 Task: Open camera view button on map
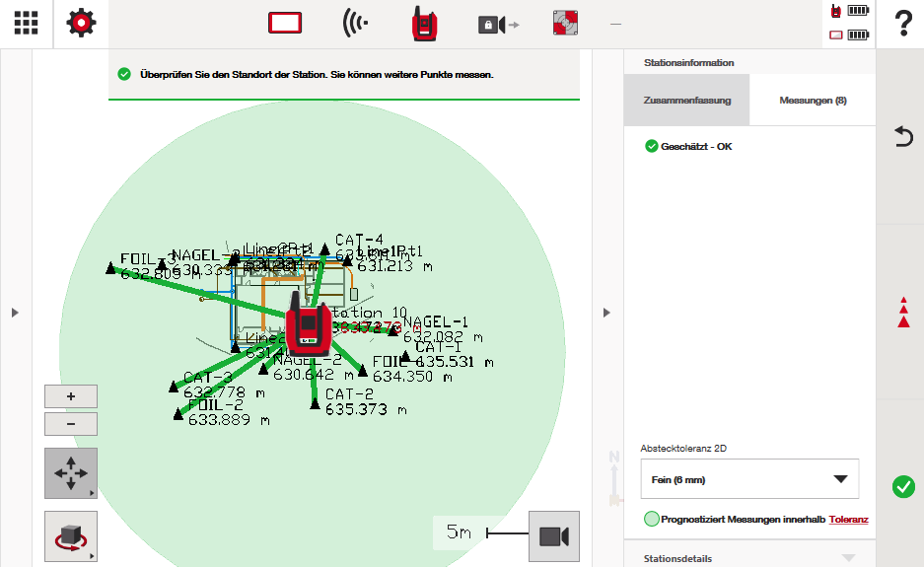[553, 535]
